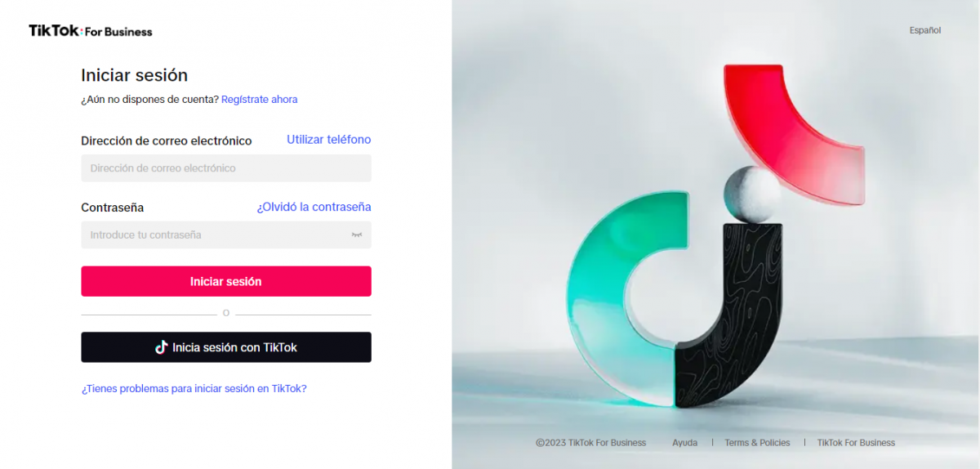The width and height of the screenshot is (980, 469).
Task: Visit the TikTok For Business footer link
Action: tap(856, 443)
